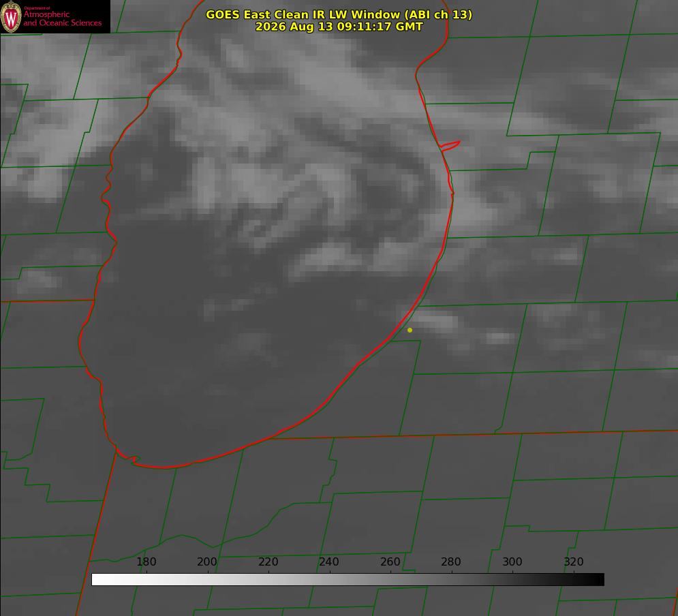The width and height of the screenshot is (678, 616).
Task: Open the Atmospheric and Oceanic Sciences link
Action: click(x=62, y=18)
